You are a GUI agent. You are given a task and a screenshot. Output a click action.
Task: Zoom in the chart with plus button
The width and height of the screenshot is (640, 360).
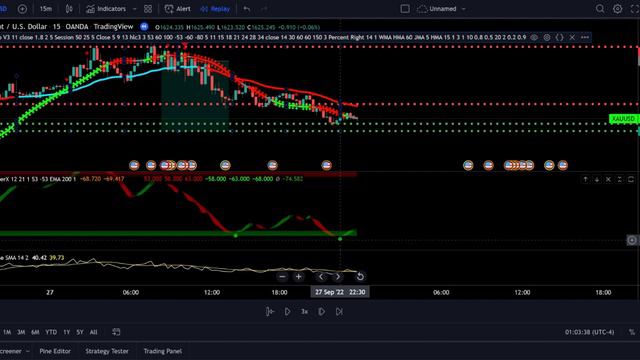[298, 277]
